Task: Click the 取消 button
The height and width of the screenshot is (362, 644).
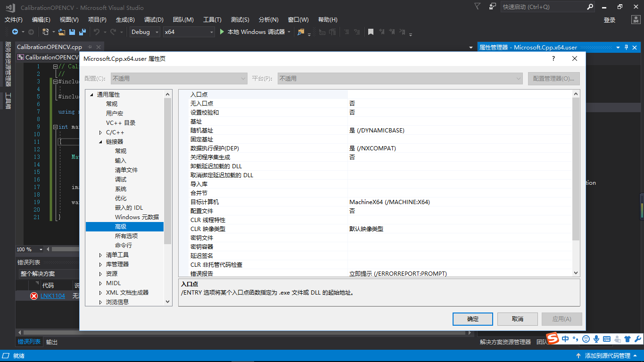Action: 518,319
